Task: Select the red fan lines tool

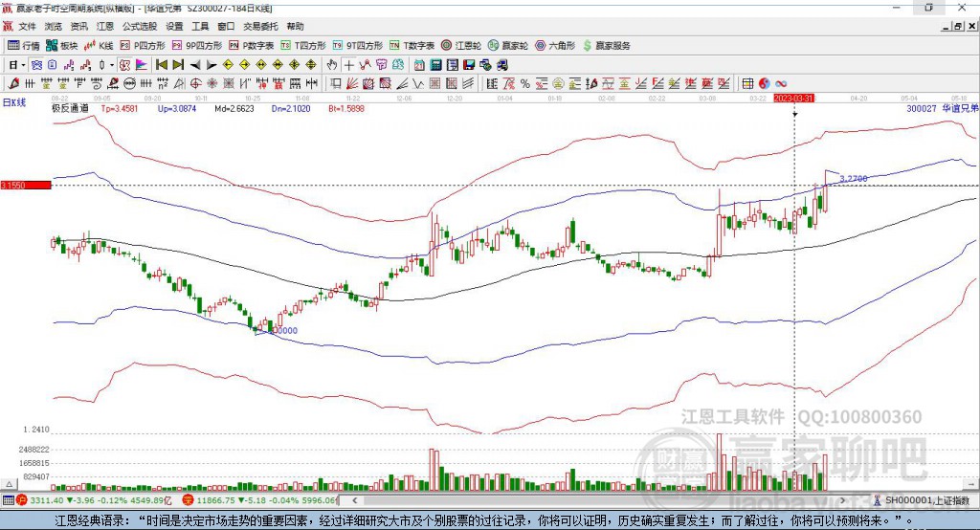Action: click(352, 83)
